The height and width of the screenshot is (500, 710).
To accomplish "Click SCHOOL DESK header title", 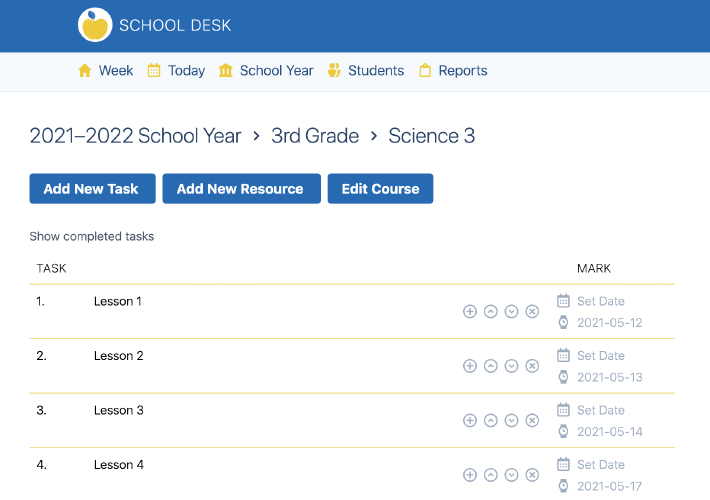I will [x=175, y=25].
